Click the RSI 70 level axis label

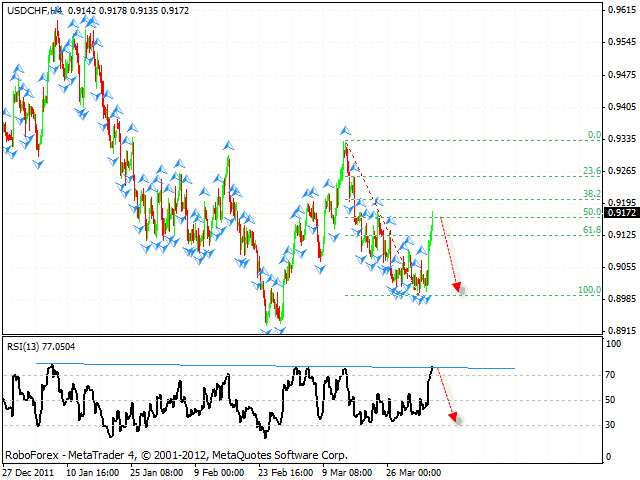click(611, 375)
